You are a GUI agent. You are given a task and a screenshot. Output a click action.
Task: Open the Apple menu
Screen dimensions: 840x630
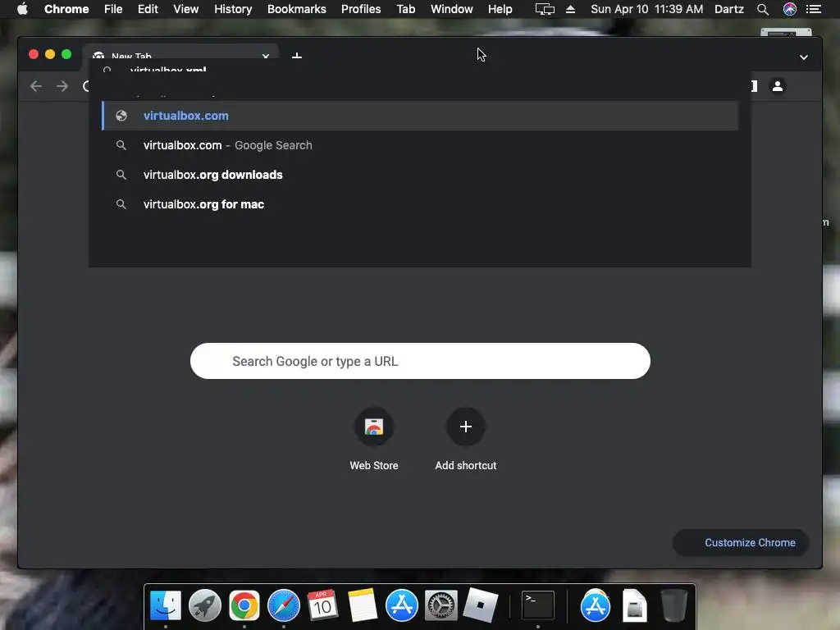[22, 9]
